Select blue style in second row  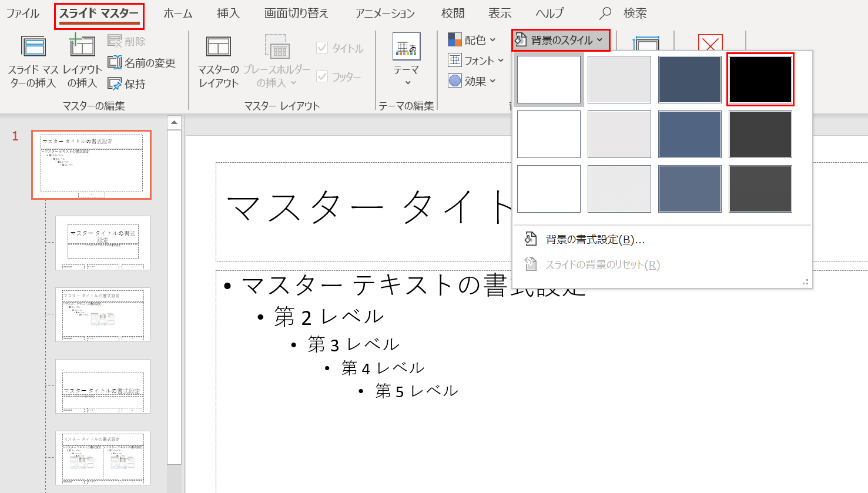tap(690, 134)
